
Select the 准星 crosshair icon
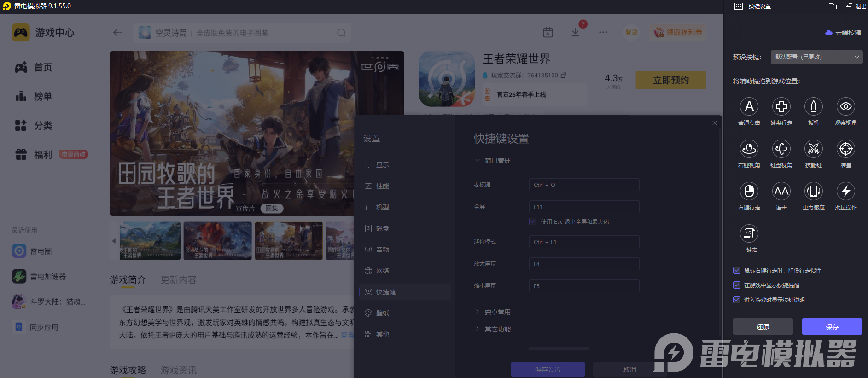pos(846,149)
